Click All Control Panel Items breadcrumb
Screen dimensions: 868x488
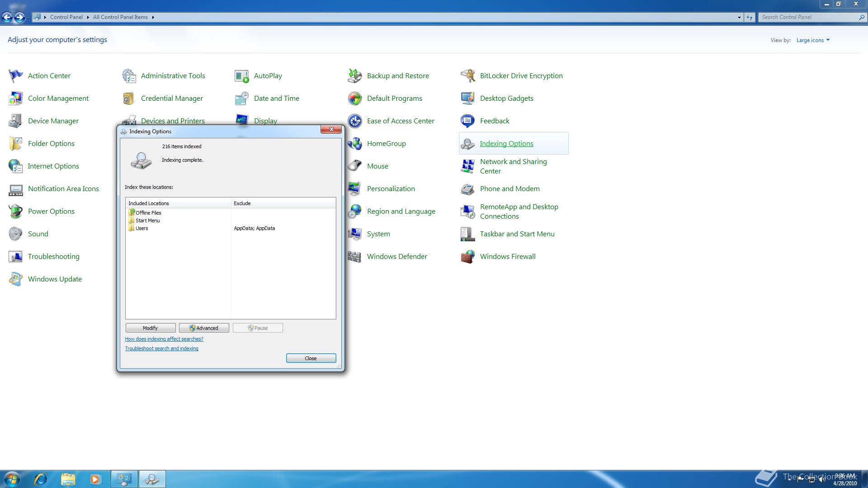click(x=120, y=17)
